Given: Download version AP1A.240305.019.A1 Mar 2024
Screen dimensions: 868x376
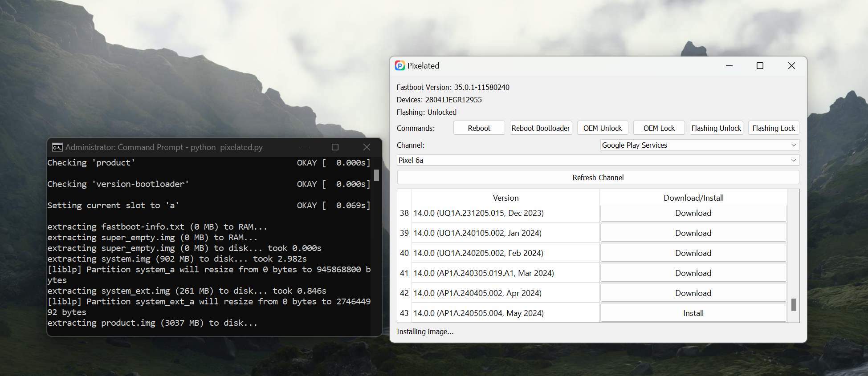Looking at the screenshot, I should (693, 273).
